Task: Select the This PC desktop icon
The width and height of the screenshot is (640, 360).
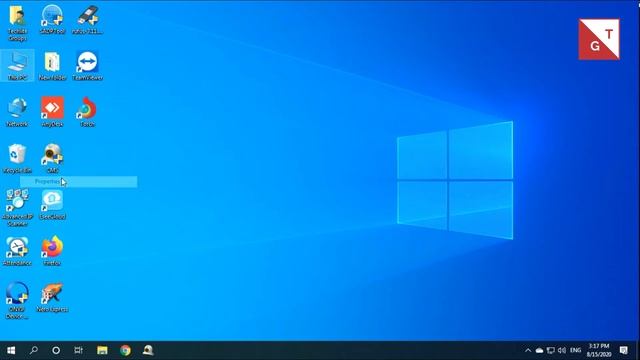Action: pyautogui.click(x=17, y=66)
